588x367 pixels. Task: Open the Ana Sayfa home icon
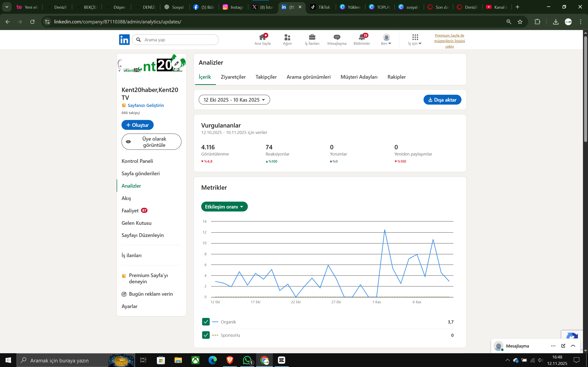262,37
